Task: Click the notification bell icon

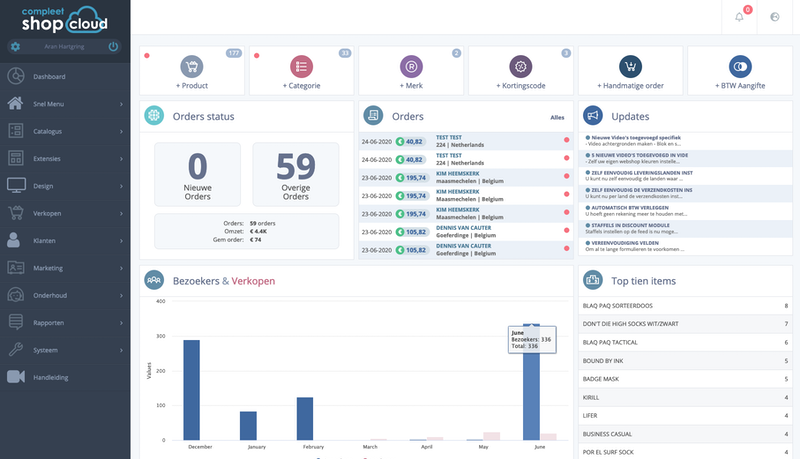Action: pos(740,17)
